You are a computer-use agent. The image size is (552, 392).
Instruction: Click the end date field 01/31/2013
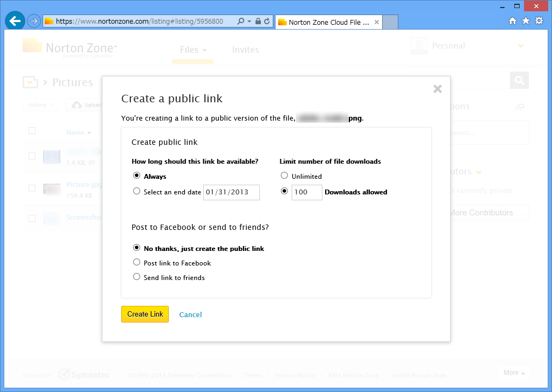(x=231, y=192)
